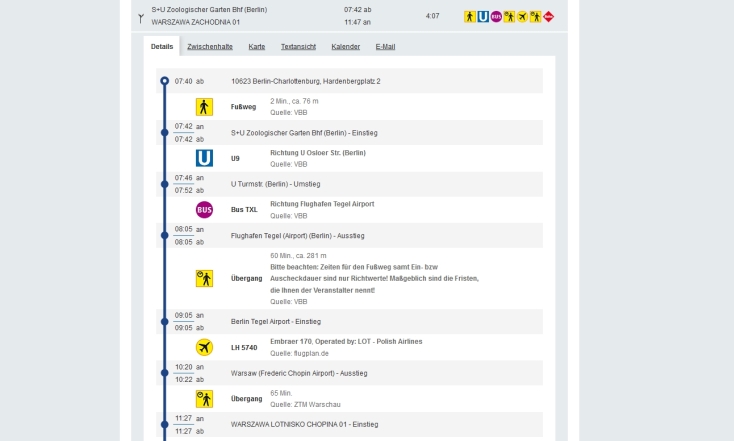
Task: Click the LH 5740 airplane icon
Action: pos(204,347)
